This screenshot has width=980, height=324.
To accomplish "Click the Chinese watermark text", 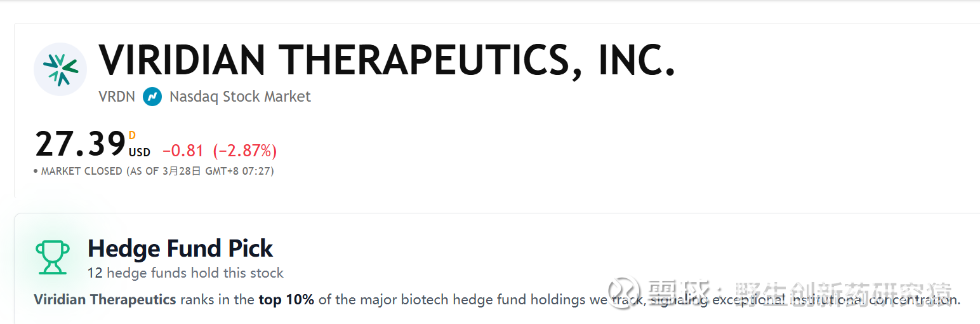I will pos(800,294).
